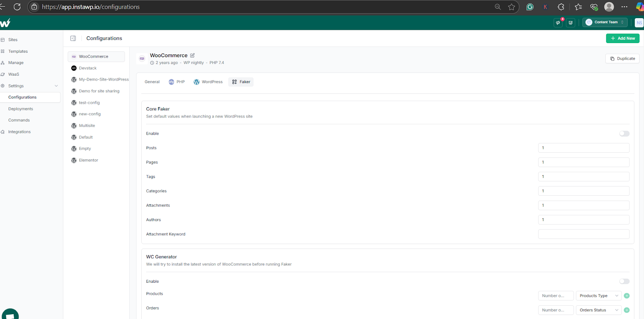This screenshot has width=644, height=319.
Task: Click the Authors number field
Action: pyautogui.click(x=584, y=220)
